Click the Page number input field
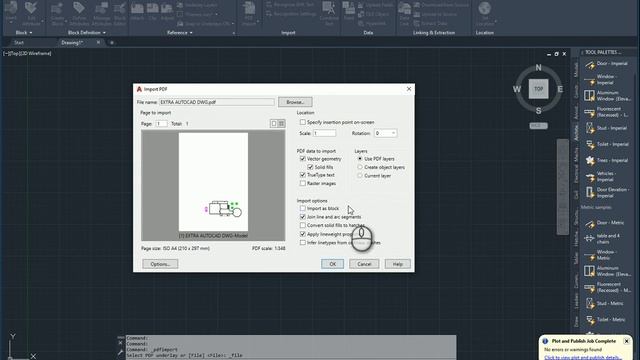Viewport: 640px width, 360px height. tap(161, 123)
